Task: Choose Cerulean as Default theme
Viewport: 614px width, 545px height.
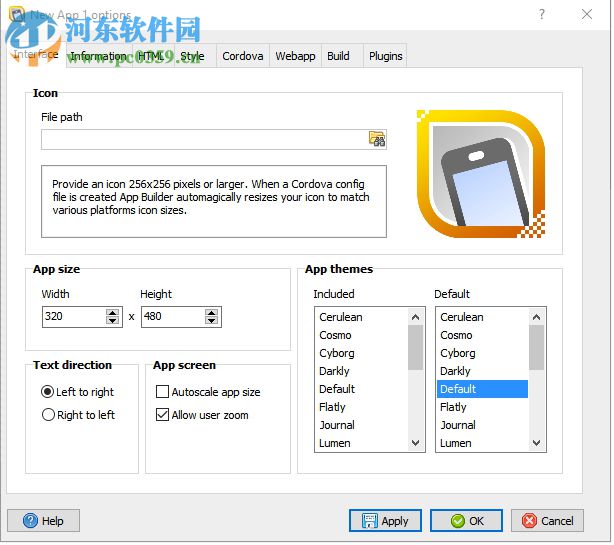Action: (x=483, y=317)
